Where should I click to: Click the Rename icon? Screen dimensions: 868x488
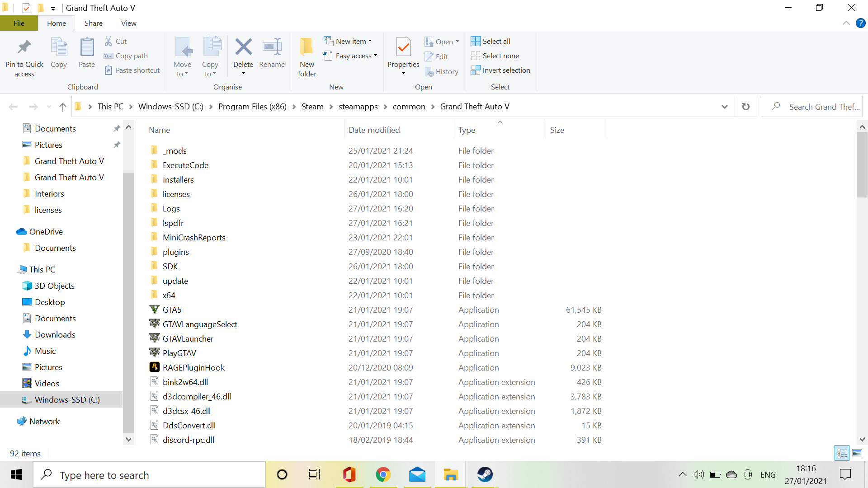tap(272, 47)
